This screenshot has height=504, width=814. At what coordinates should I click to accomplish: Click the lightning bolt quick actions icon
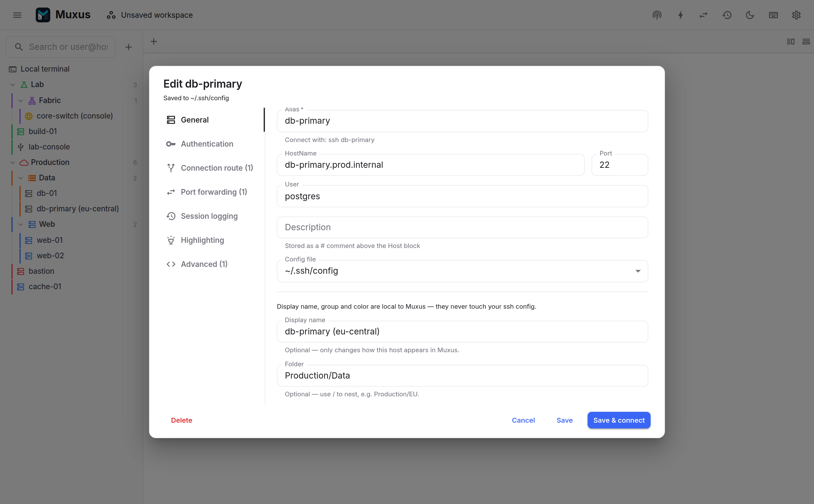point(680,15)
